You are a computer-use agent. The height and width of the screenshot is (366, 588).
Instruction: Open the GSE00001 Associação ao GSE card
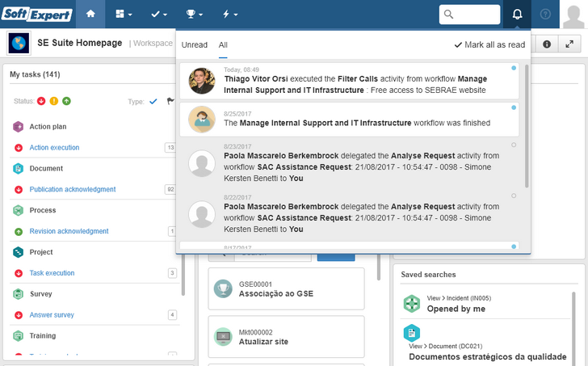tap(286, 289)
